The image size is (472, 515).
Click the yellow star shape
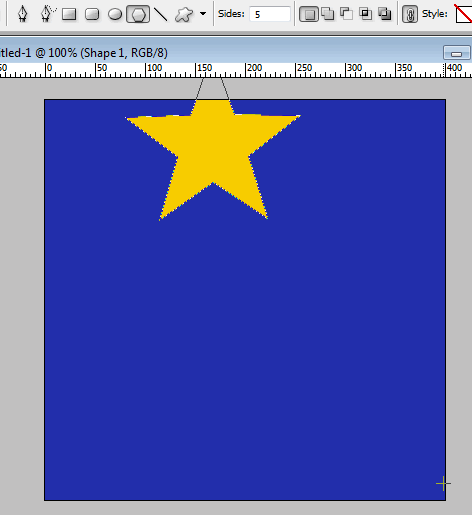coord(213,150)
